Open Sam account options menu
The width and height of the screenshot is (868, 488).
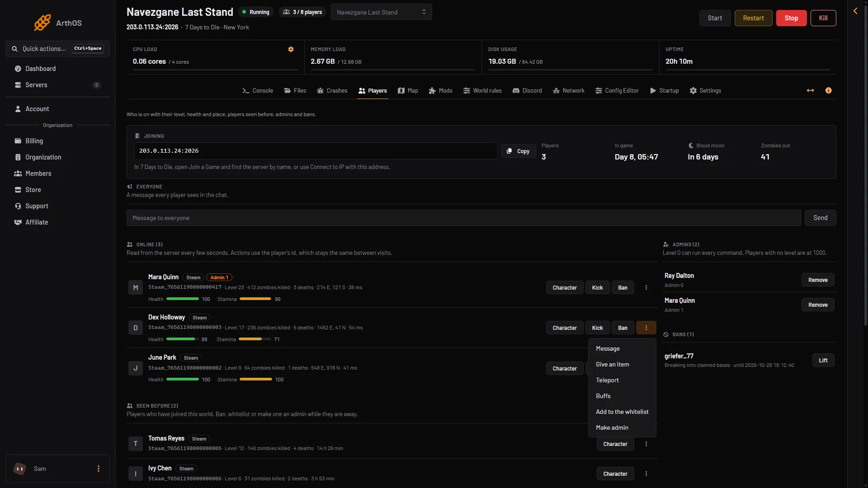pyautogui.click(x=99, y=469)
